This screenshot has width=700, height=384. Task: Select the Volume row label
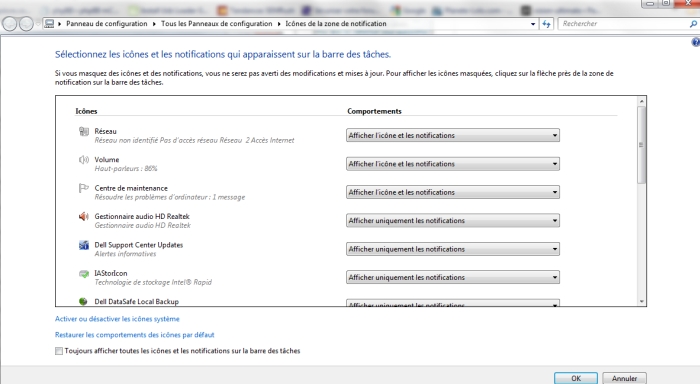point(107,159)
